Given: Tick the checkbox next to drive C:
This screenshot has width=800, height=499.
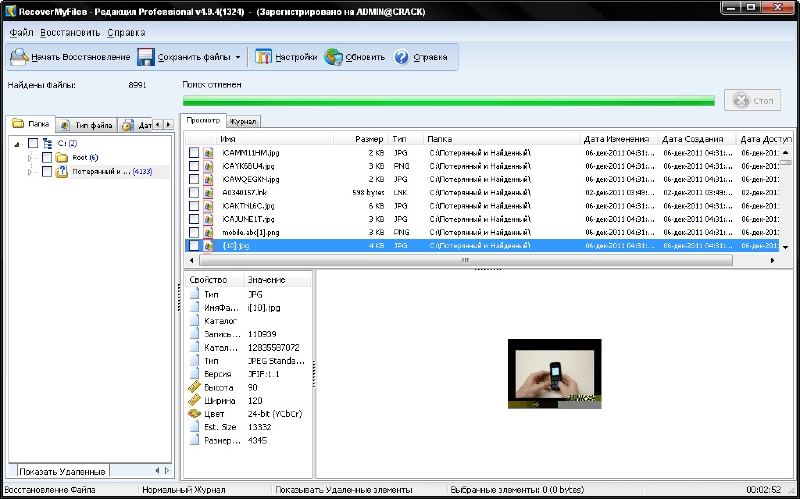Looking at the screenshot, I should tap(33, 144).
